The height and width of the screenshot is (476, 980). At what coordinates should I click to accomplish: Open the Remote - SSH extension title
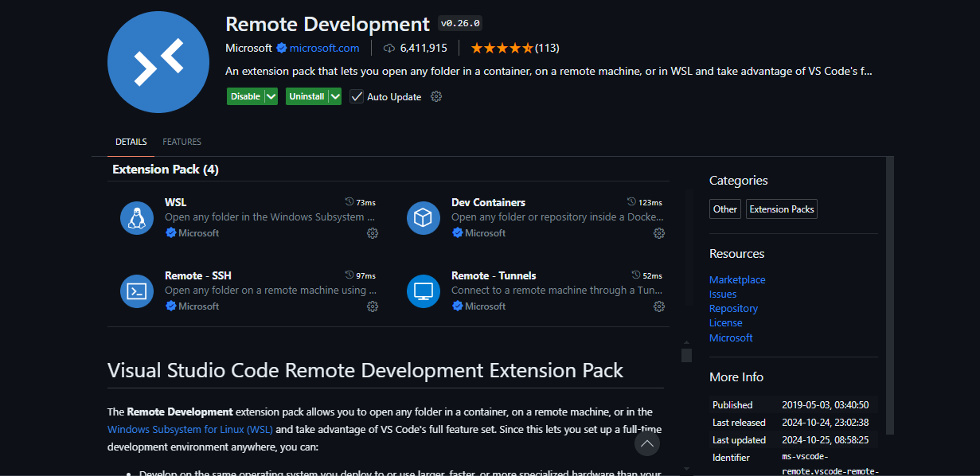click(198, 275)
